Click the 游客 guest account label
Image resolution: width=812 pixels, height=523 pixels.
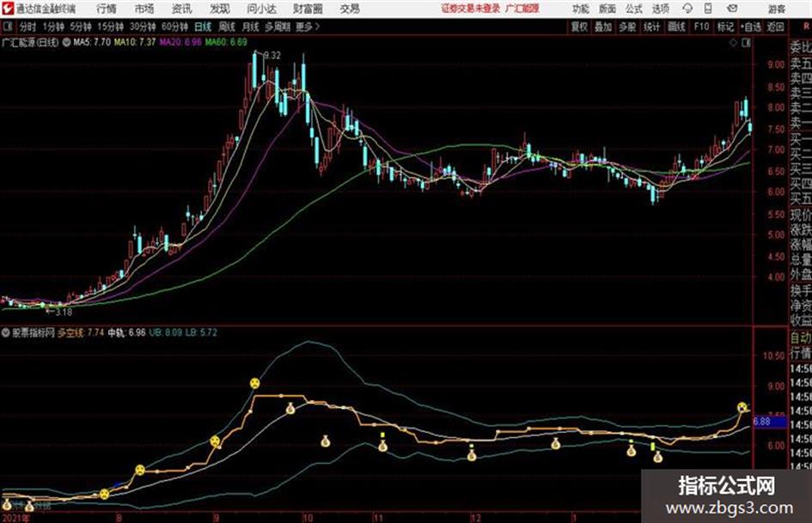click(776, 9)
